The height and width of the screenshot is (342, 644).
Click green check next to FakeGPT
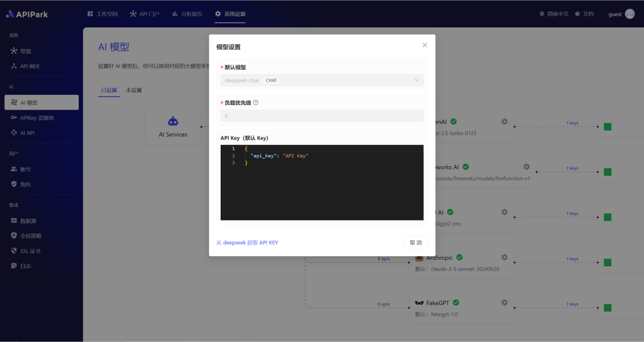point(456,303)
